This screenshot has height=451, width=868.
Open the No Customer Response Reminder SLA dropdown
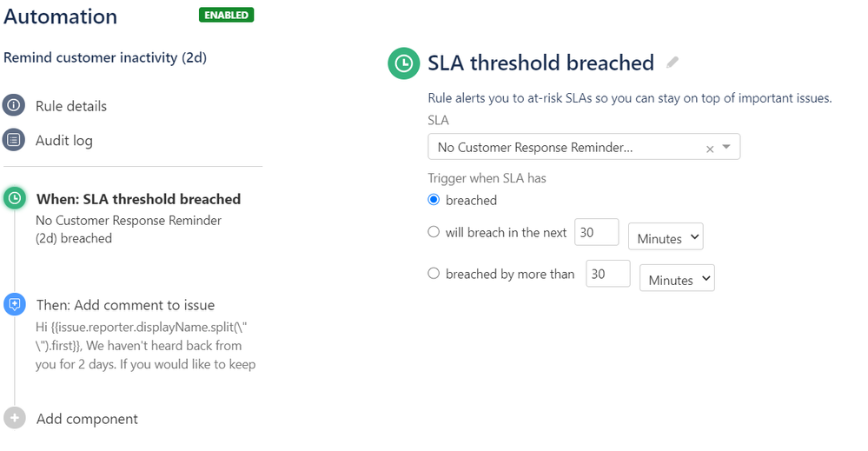click(584, 147)
